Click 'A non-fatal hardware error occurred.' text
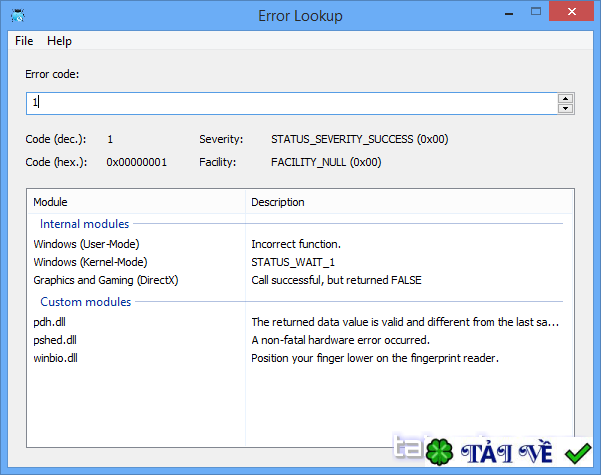The width and height of the screenshot is (601, 475). [x=340, y=340]
